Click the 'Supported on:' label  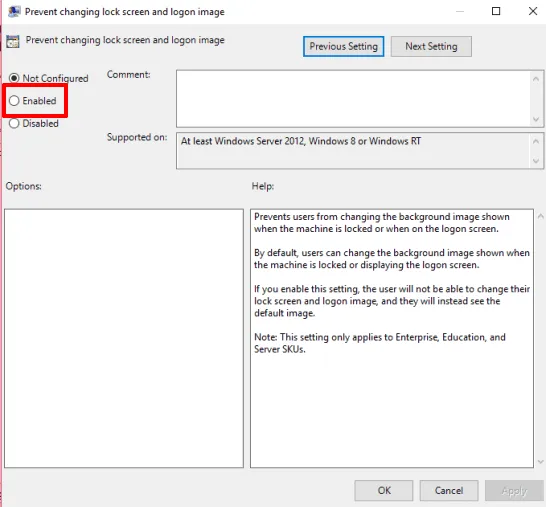[137, 137]
